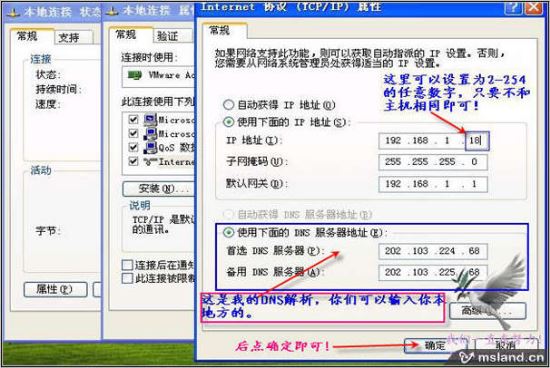Click the VMware adapter icon
The width and height of the screenshot is (550, 368).
point(135,75)
